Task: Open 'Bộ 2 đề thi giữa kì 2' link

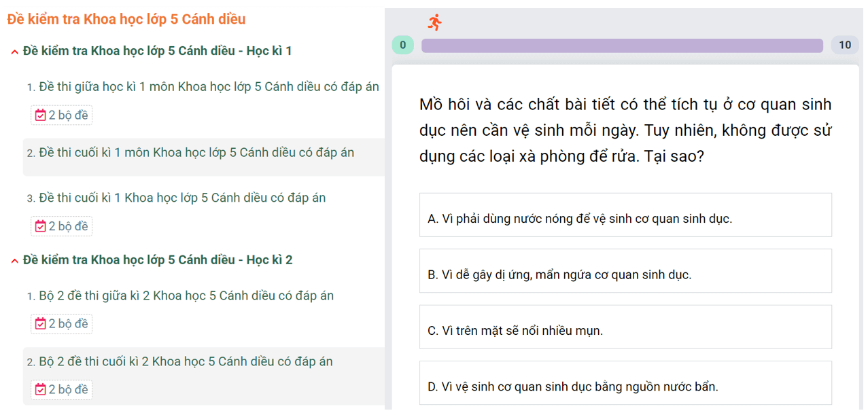Action: click(186, 296)
